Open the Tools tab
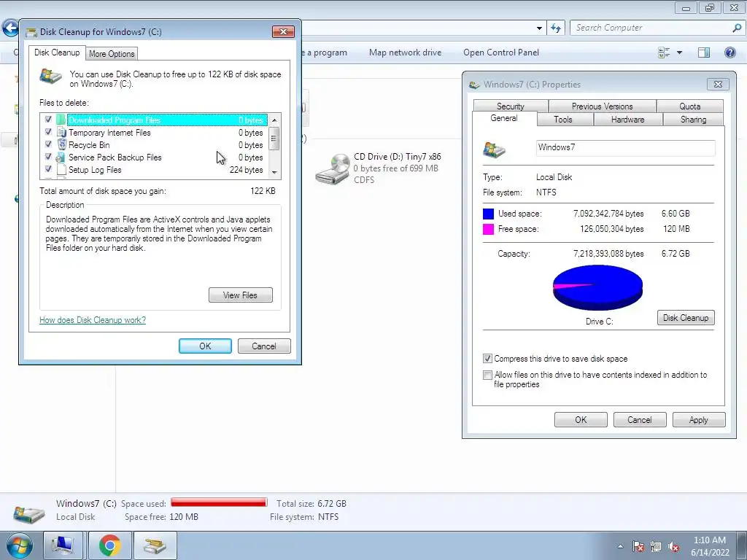747x560 pixels. pyautogui.click(x=563, y=120)
